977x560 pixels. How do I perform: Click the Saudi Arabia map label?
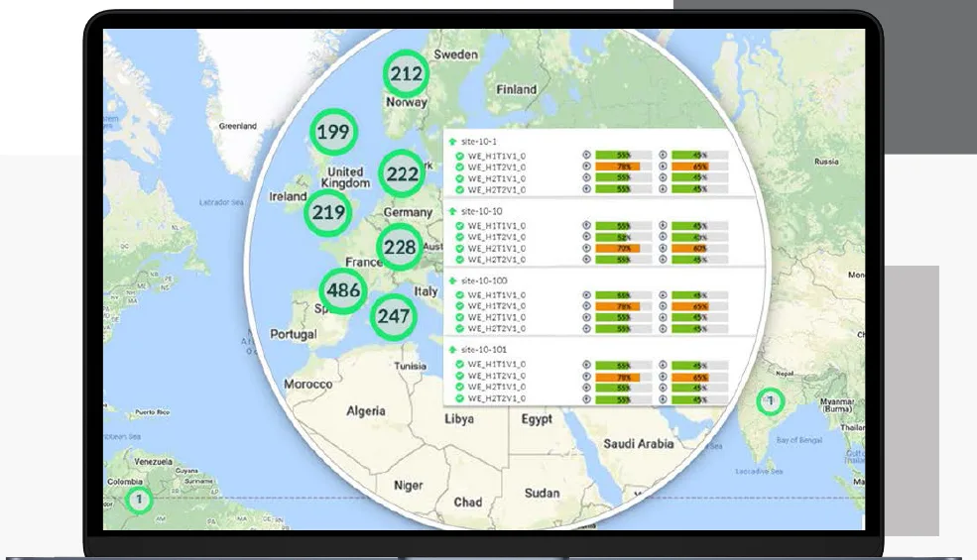638,444
